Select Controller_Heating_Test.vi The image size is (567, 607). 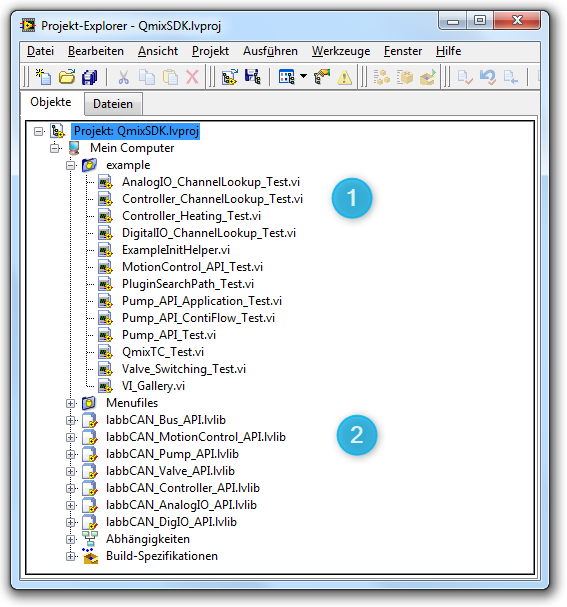click(x=191, y=216)
